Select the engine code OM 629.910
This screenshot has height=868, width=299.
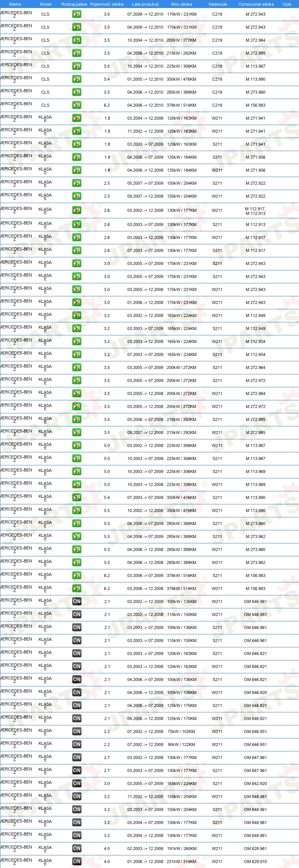[x=255, y=861]
